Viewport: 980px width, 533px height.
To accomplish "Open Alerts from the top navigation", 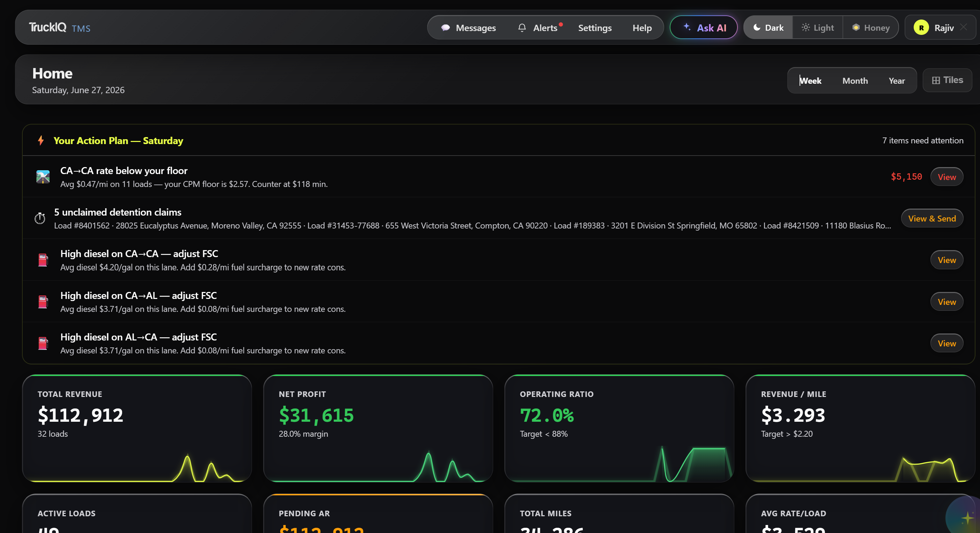I will [x=540, y=28].
